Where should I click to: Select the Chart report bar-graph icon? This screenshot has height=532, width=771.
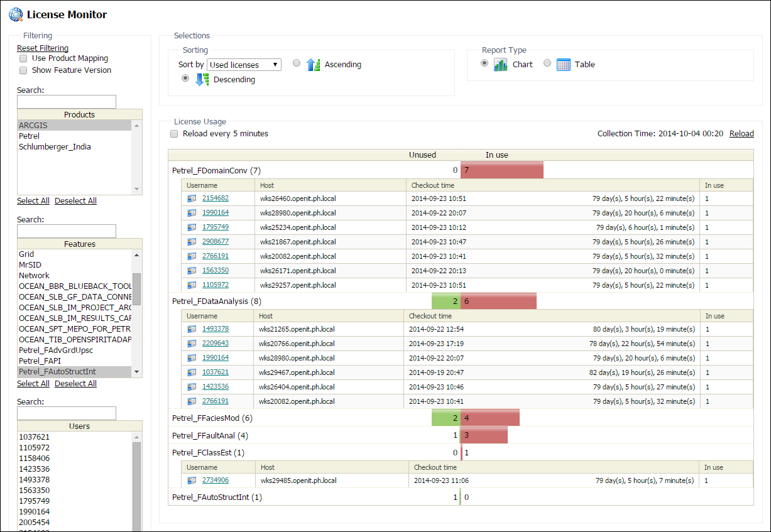click(x=500, y=64)
